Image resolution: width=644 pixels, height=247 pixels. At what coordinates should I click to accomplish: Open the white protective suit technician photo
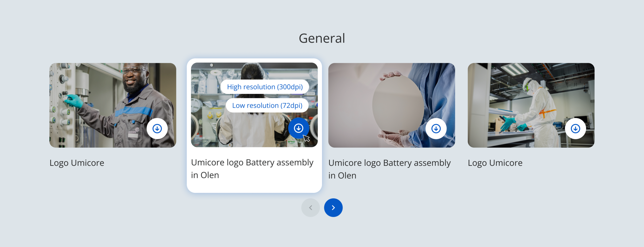point(531,105)
